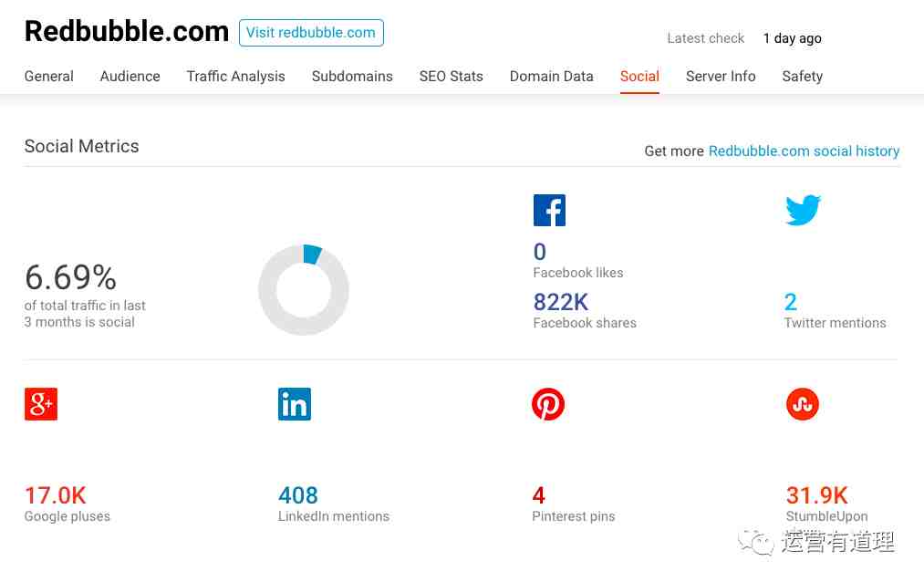Click the Twitter bird icon
The width and height of the screenshot is (924, 582).
click(x=803, y=210)
